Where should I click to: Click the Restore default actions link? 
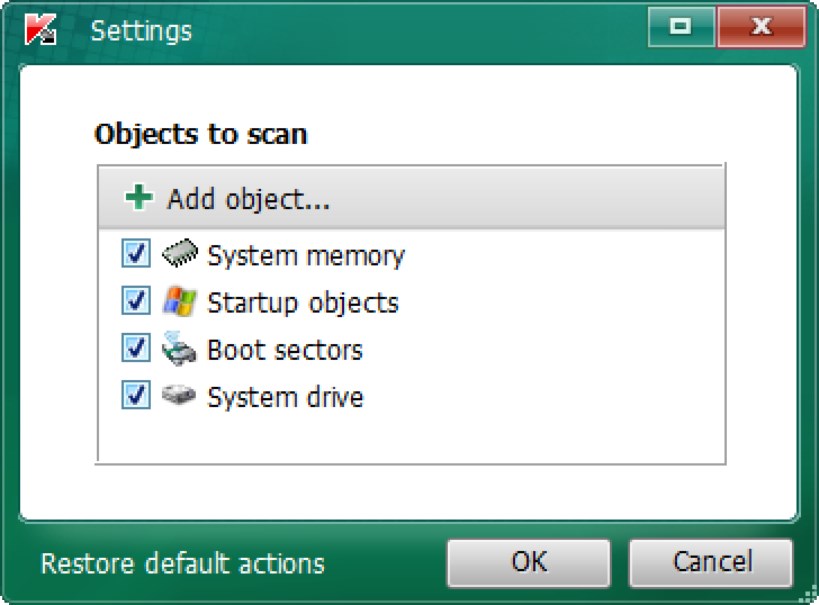pos(183,564)
